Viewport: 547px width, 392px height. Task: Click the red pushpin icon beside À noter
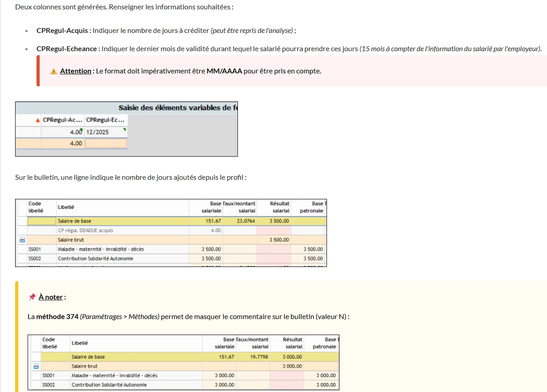tap(32, 297)
